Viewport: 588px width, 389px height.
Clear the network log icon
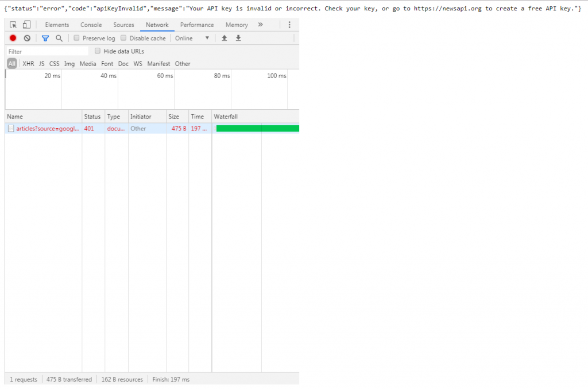(x=27, y=38)
